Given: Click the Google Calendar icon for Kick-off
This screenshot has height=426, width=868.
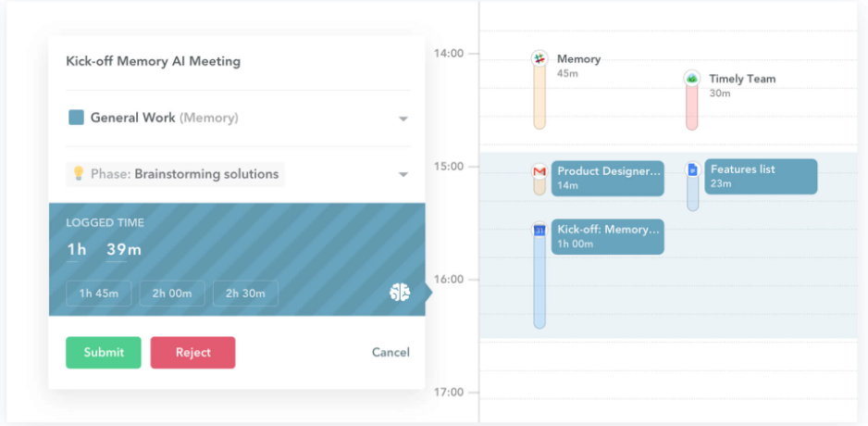Looking at the screenshot, I should [539, 230].
